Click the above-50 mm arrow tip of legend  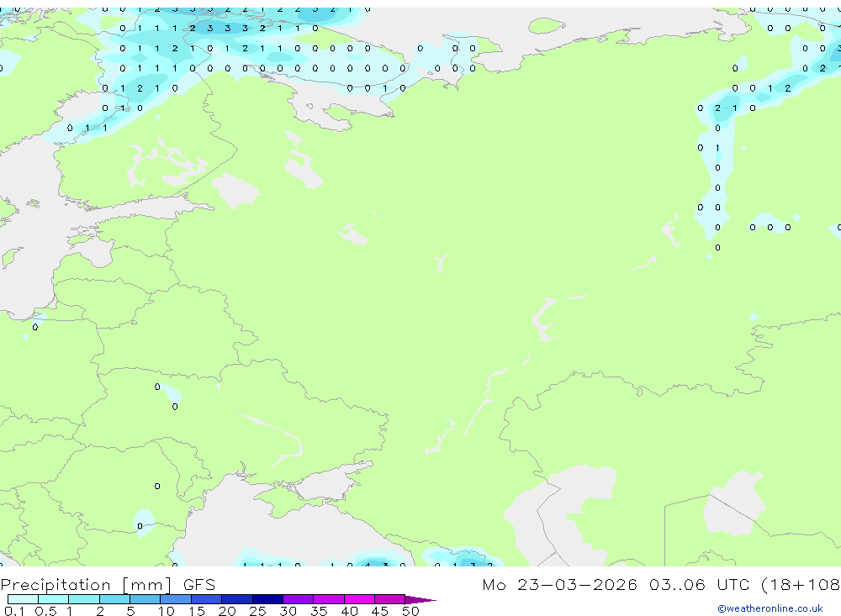[x=420, y=600]
